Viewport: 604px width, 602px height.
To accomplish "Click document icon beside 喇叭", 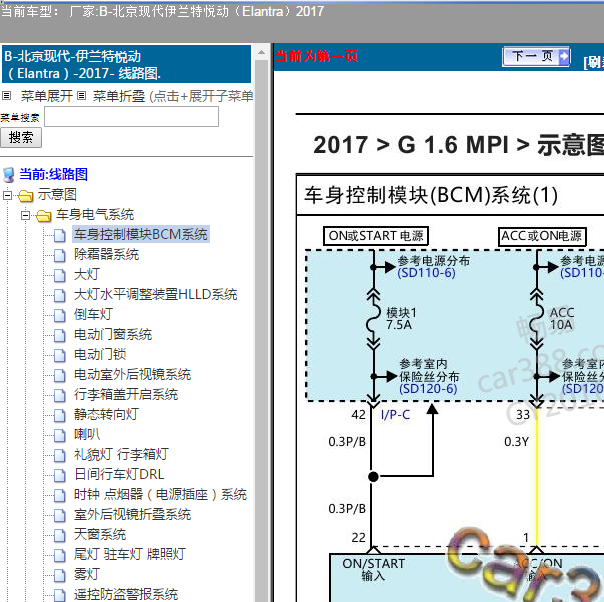I will tap(59, 436).
